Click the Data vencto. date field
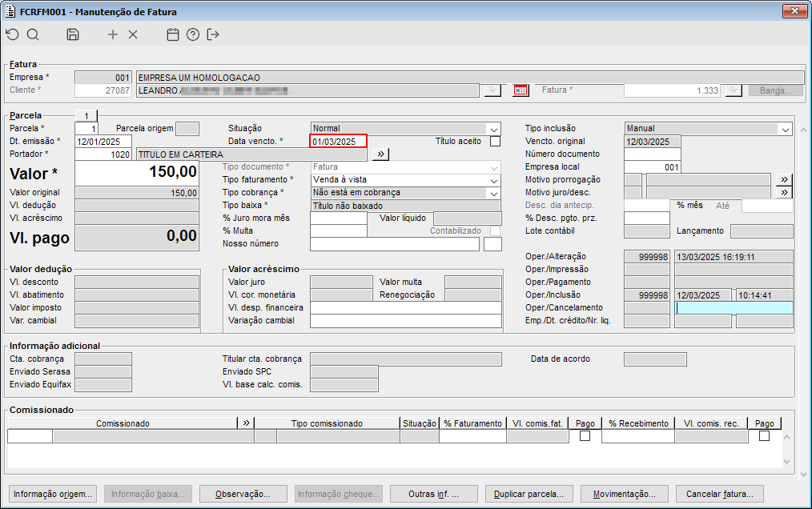 [x=338, y=142]
